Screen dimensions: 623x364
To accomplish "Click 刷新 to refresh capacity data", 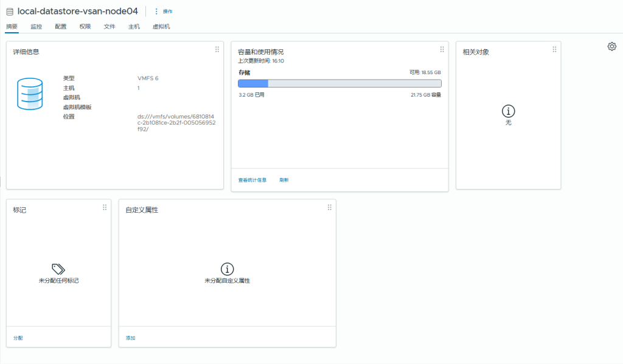I will click(x=284, y=180).
